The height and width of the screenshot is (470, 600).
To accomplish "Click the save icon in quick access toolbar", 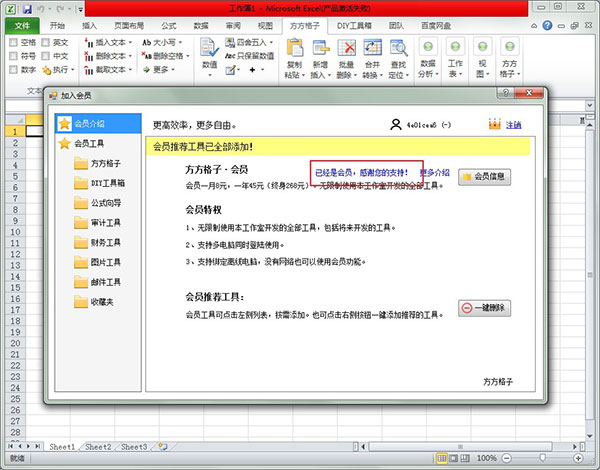I will point(27,8).
